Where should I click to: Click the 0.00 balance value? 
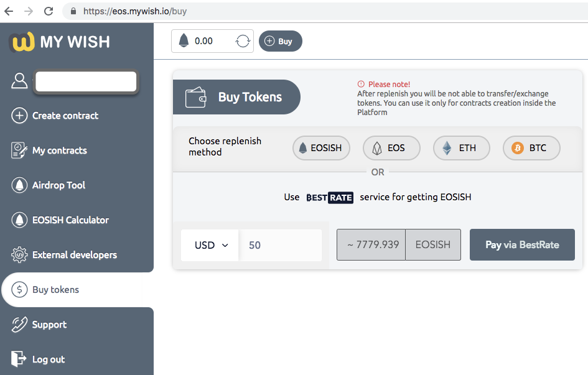click(x=203, y=41)
